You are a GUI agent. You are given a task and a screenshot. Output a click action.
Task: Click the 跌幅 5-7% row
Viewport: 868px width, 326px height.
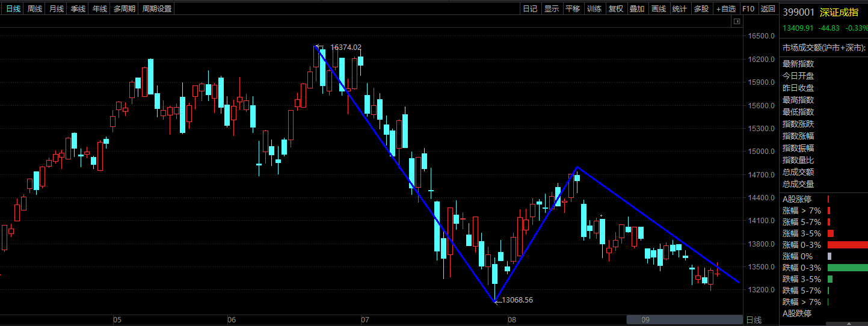(x=824, y=291)
